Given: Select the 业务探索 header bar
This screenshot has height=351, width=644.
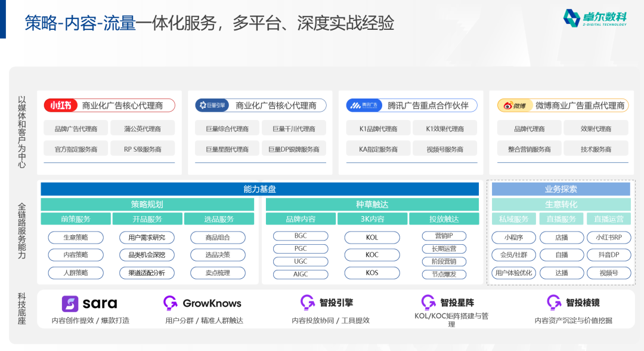Looking at the screenshot, I should (x=561, y=189).
